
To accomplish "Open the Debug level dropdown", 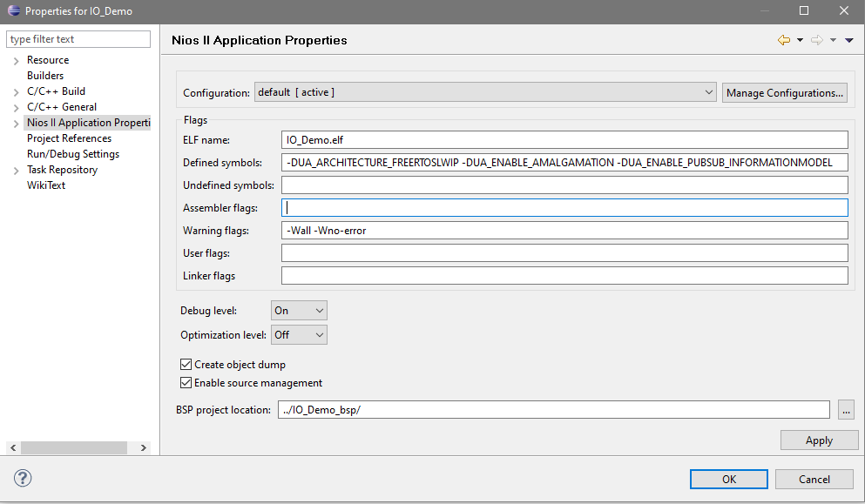I will 299,311.
